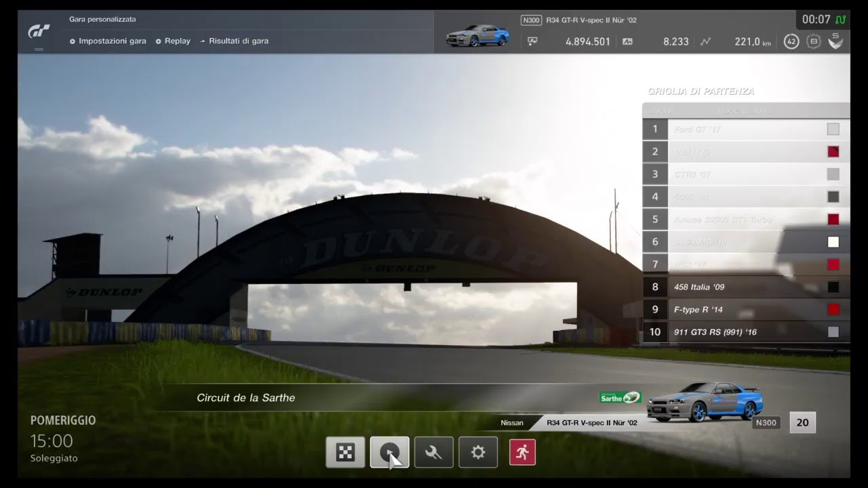
Task: Open Risultati di gara
Action: pyautogui.click(x=234, y=41)
